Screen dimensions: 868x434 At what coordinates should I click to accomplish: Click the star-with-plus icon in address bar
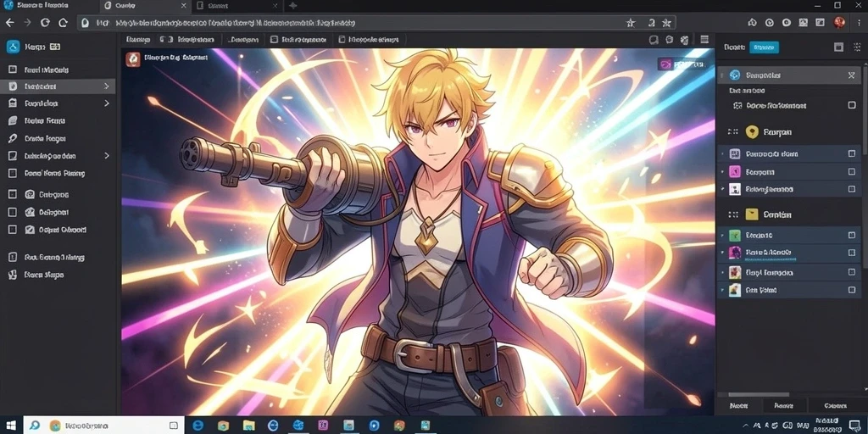[666, 23]
